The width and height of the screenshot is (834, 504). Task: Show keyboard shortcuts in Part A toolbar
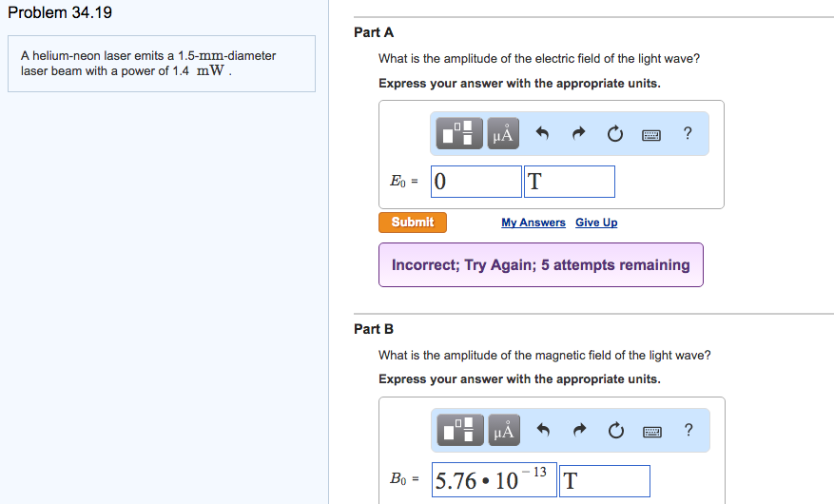click(651, 134)
